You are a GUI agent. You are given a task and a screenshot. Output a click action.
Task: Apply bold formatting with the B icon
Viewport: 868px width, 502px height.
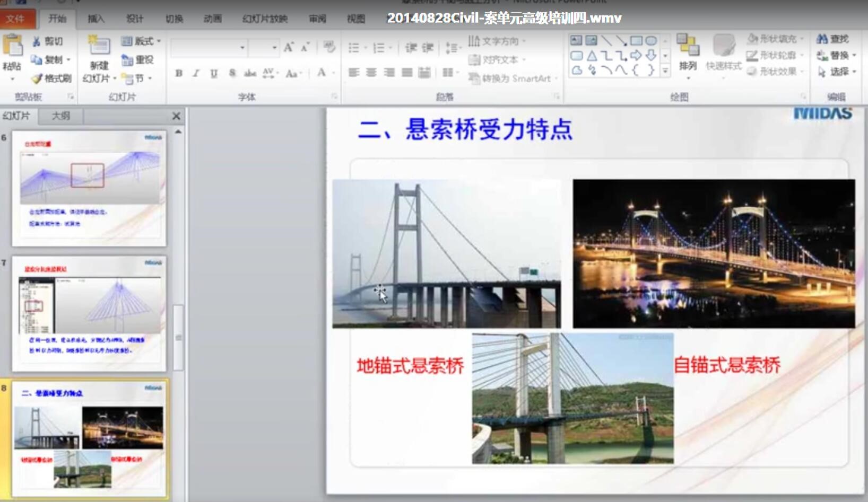click(178, 73)
